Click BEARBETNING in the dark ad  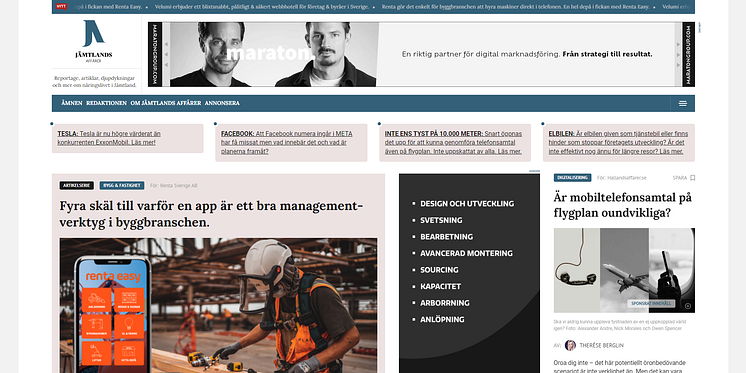[x=446, y=236]
